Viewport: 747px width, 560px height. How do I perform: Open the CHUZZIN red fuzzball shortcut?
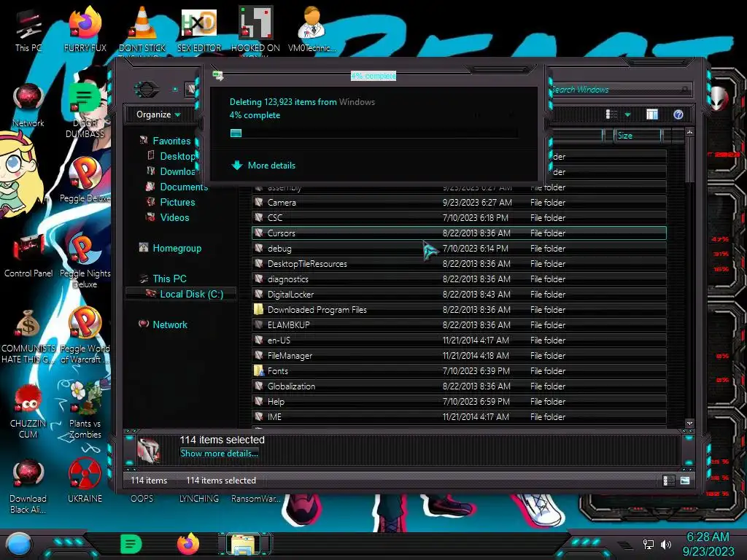28,411
